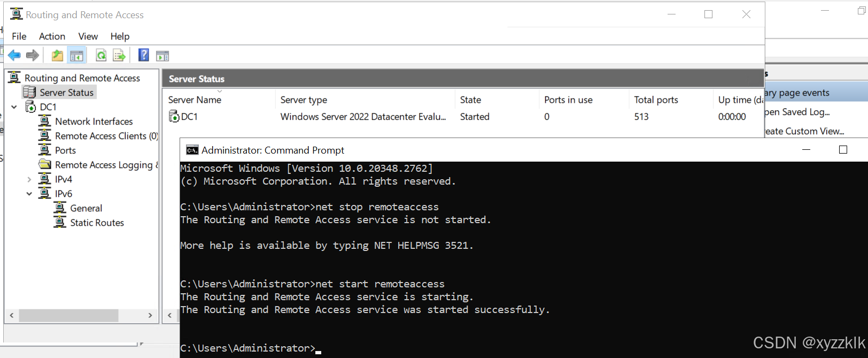Image resolution: width=868 pixels, height=358 pixels.
Task: Click the root Routing and Remote Access tree icon
Action: coord(14,78)
